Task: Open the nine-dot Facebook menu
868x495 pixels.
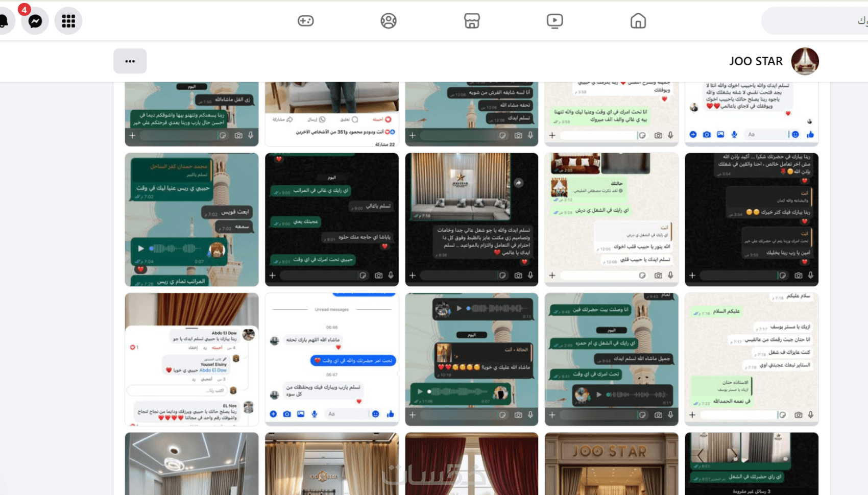Action: (x=68, y=21)
